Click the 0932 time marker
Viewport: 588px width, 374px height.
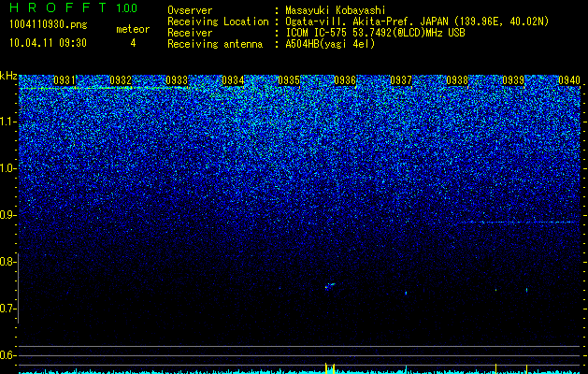point(121,80)
